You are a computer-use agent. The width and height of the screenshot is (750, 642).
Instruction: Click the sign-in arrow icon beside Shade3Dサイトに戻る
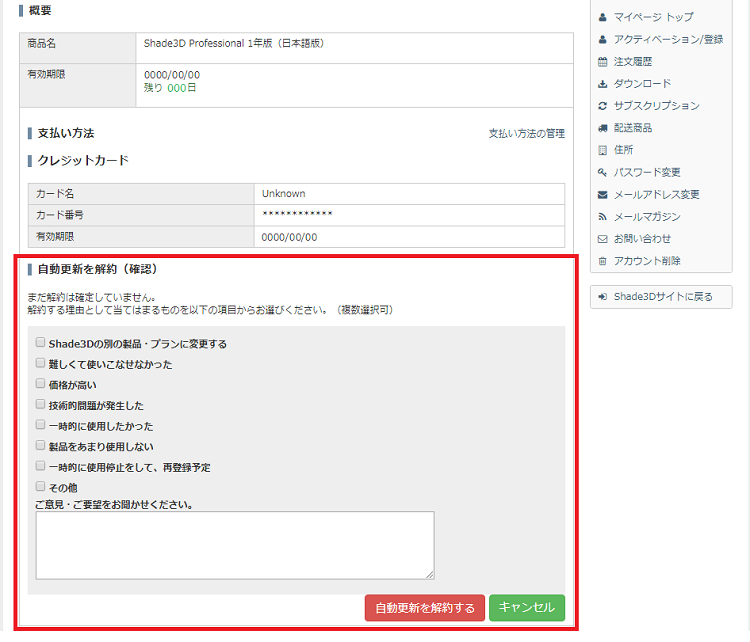(603, 297)
